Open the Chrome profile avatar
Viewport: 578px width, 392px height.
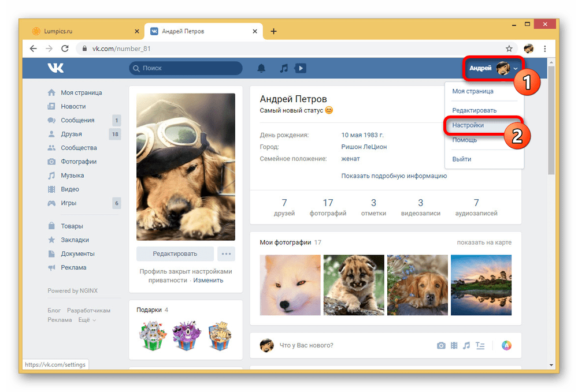[529, 48]
